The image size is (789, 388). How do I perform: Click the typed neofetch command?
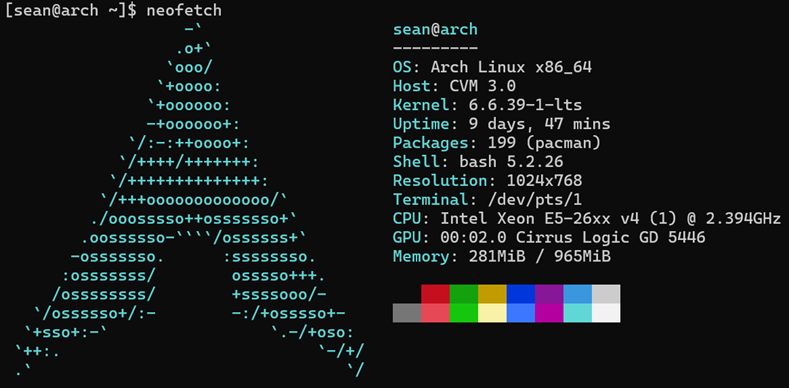click(184, 11)
